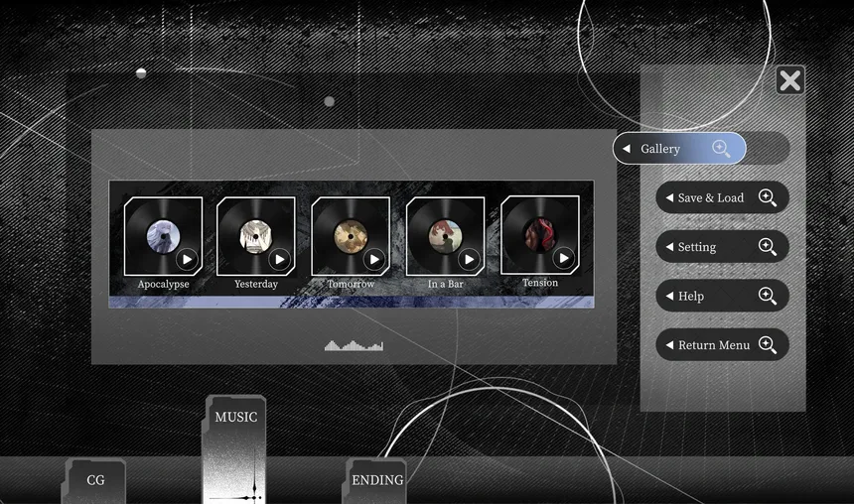Switch to the CG tab
This screenshot has width=854, height=504.
tap(94, 480)
